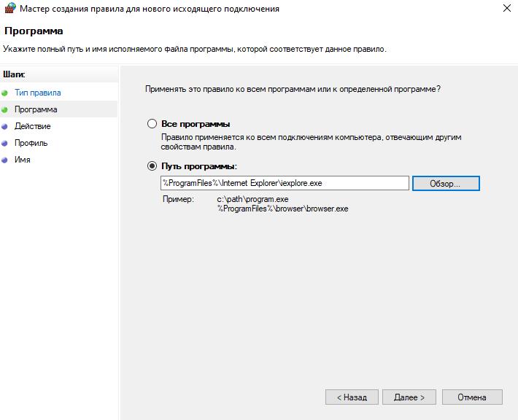Image resolution: width=518 pixels, height=420 pixels.
Task: Click the blue bullet beside Профиль
Action: (x=5, y=143)
